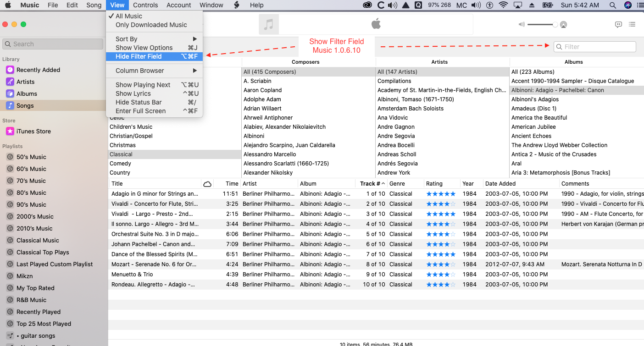
Task: Click the sidebar Search field
Action: [53, 44]
